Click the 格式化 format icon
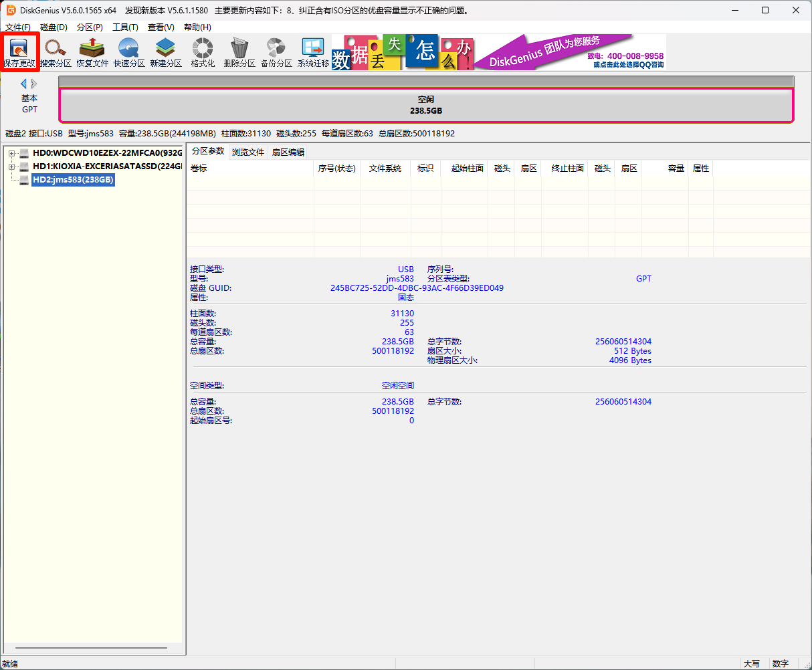Screen dimensions: 812x670 point(203,52)
